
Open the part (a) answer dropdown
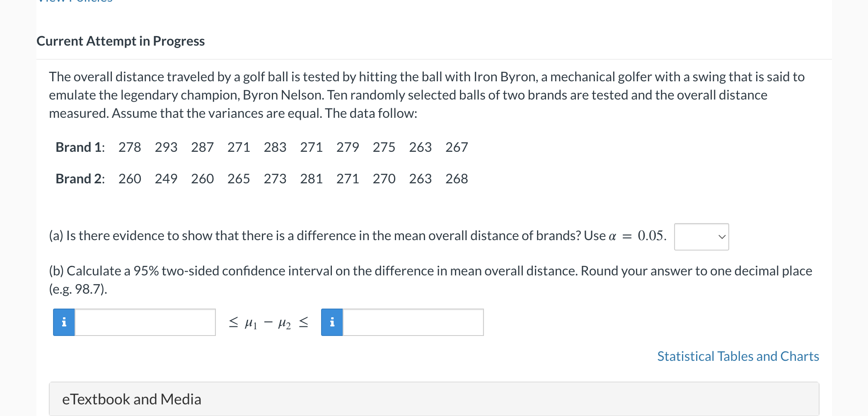pyautogui.click(x=701, y=237)
